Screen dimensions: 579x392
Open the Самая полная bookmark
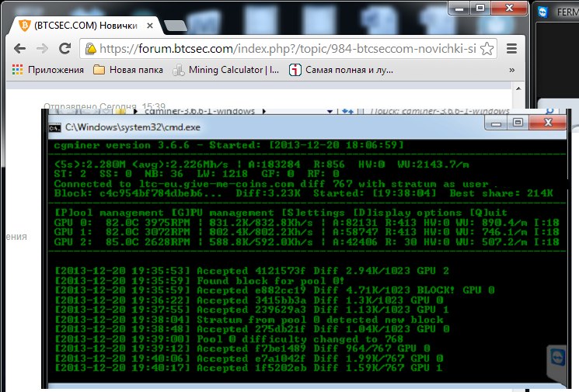point(341,70)
